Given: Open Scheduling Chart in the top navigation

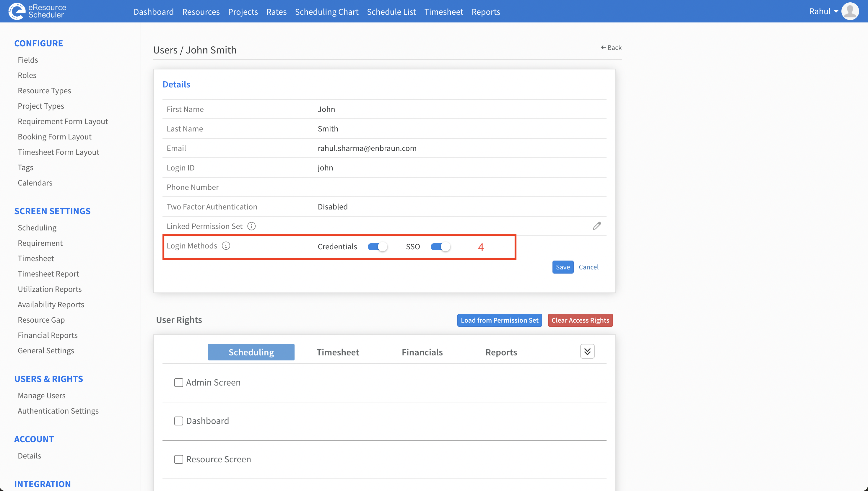Looking at the screenshot, I should (326, 12).
